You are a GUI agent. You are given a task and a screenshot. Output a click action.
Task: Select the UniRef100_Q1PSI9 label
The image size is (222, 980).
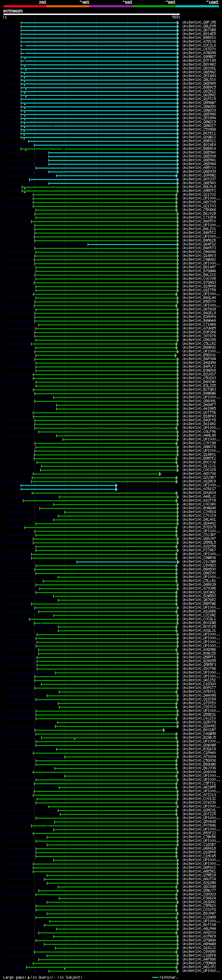tap(199, 99)
